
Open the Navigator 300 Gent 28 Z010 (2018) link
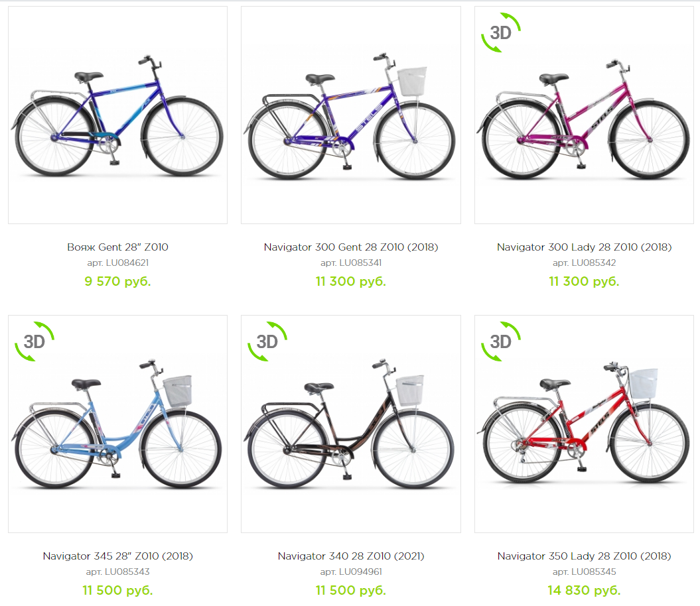tap(351, 247)
